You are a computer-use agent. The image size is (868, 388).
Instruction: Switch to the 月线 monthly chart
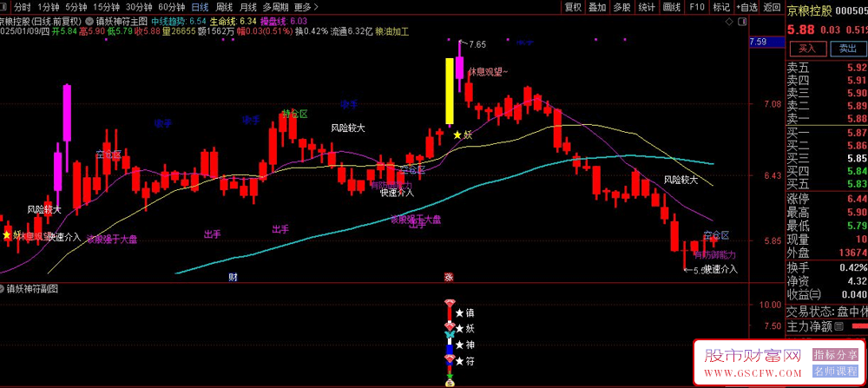click(x=248, y=7)
